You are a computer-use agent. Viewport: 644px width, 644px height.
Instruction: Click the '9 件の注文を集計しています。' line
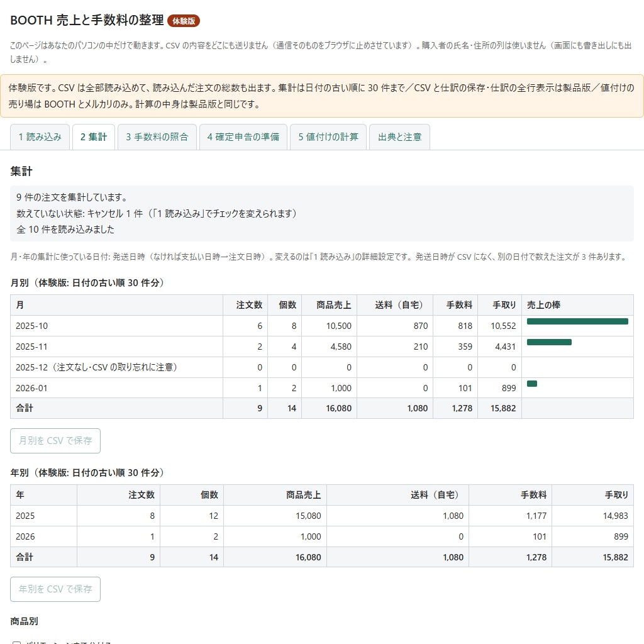pyautogui.click(x=72, y=197)
